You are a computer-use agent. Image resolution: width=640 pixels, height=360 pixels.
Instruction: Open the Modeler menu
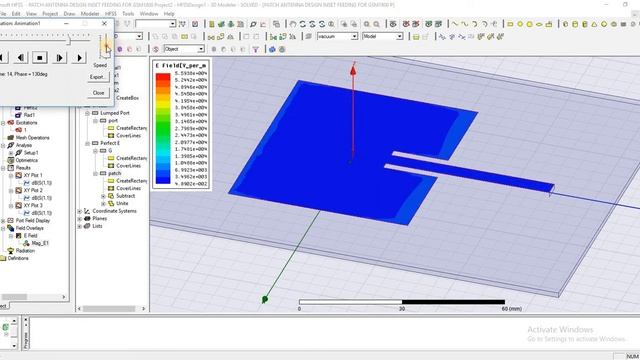(x=90, y=13)
